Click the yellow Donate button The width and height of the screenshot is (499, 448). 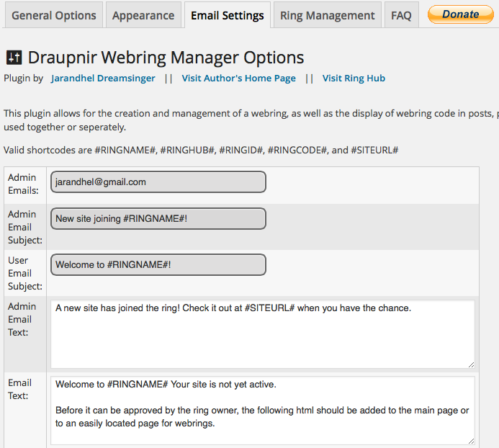[461, 14]
